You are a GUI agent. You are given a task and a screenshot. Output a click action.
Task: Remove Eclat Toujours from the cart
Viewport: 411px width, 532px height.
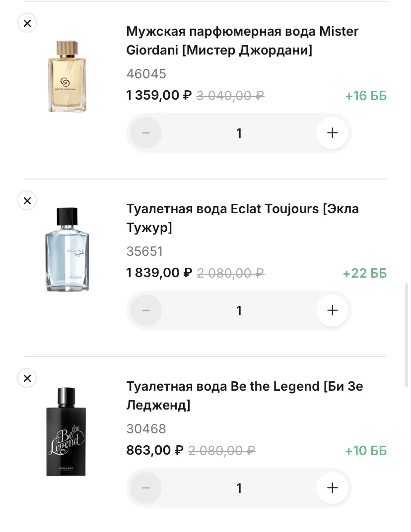point(27,200)
